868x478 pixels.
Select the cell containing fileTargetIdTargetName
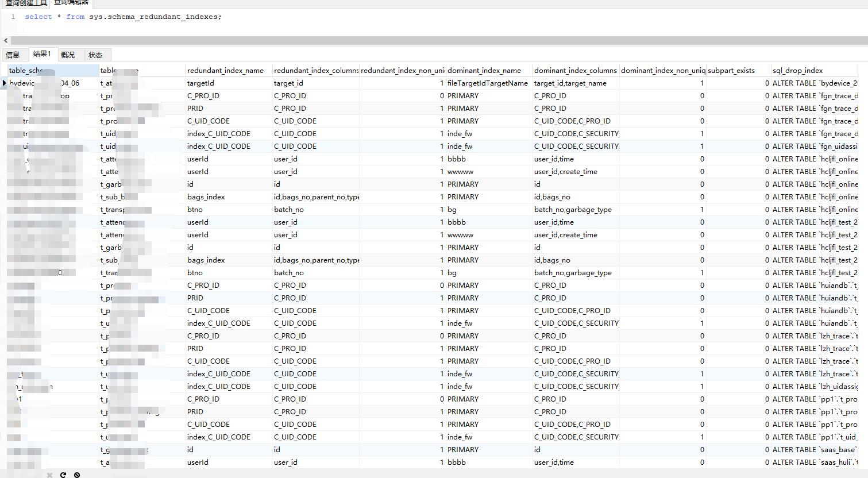click(x=488, y=83)
